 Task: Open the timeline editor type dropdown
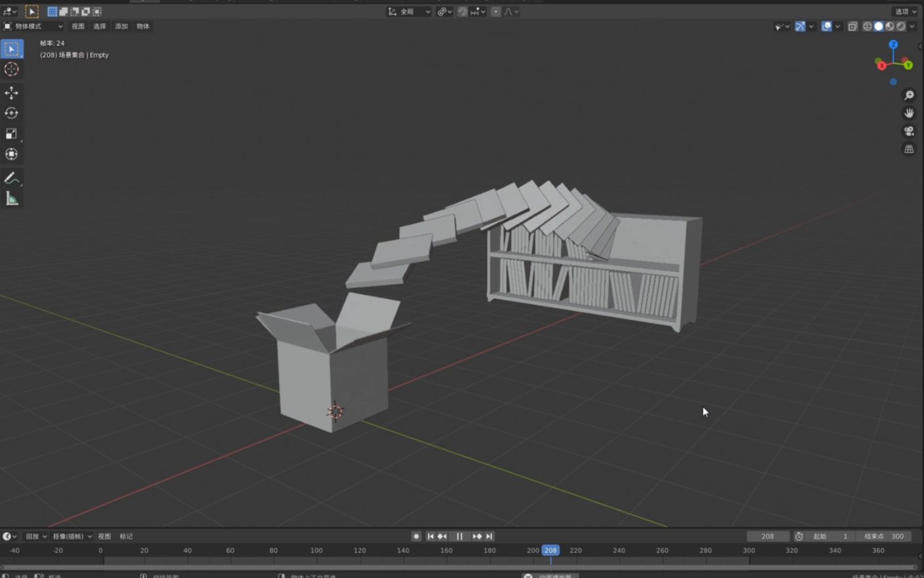10,536
